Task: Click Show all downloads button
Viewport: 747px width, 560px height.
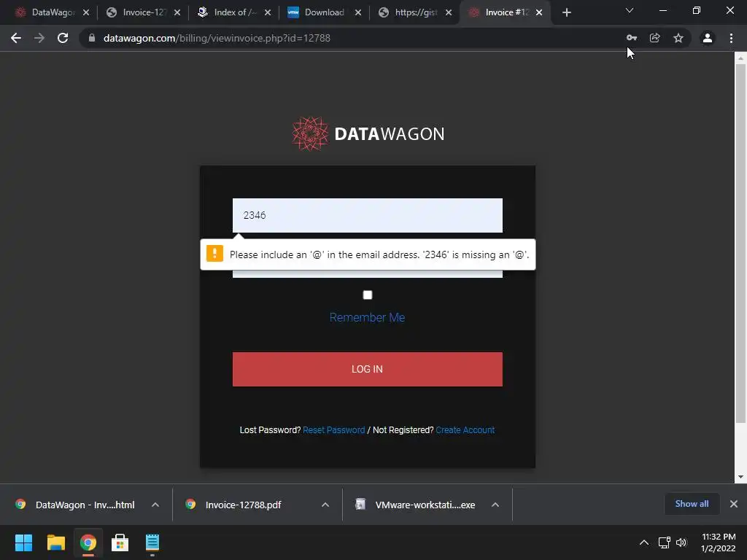Action: click(692, 504)
